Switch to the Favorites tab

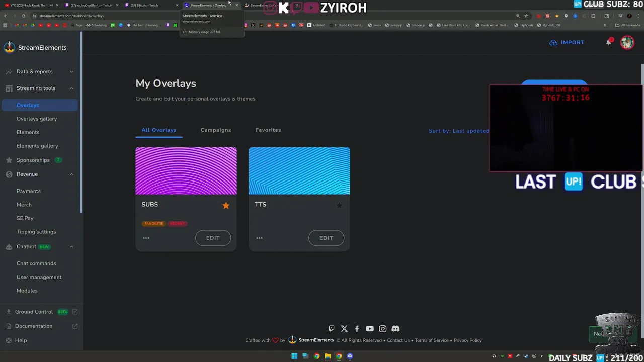268,130
